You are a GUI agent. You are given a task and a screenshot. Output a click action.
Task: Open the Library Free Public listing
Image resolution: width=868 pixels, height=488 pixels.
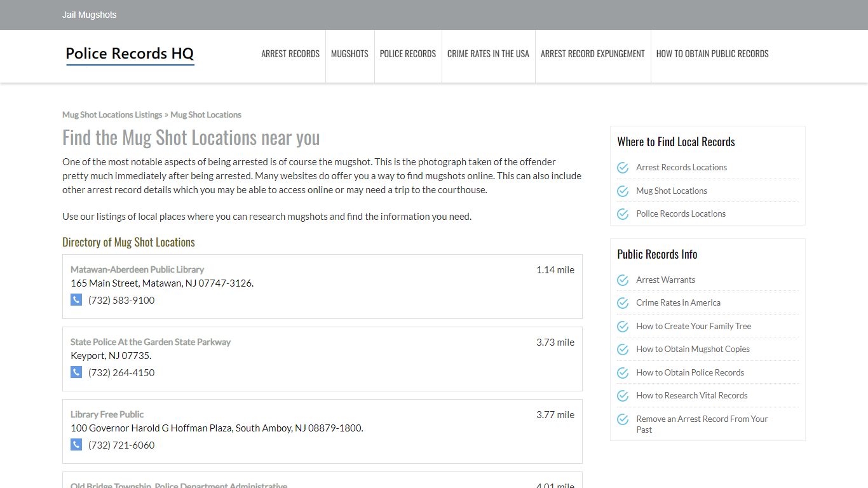107,414
